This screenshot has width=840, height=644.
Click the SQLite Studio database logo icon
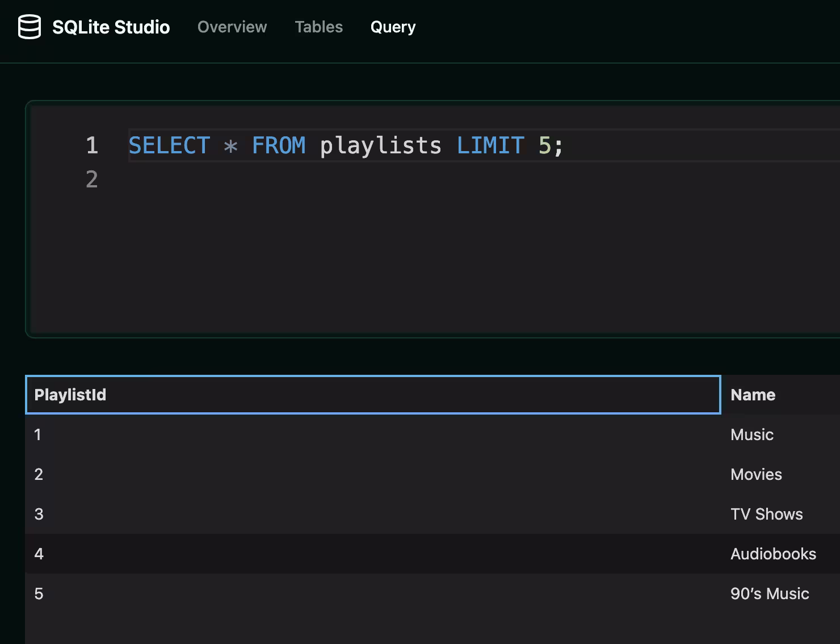30,27
